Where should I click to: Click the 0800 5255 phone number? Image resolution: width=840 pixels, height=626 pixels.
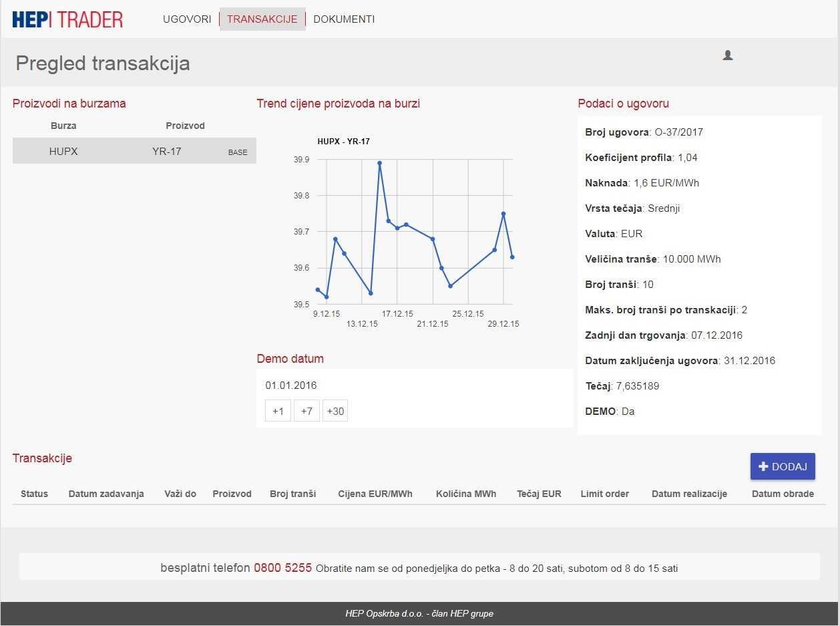click(282, 568)
